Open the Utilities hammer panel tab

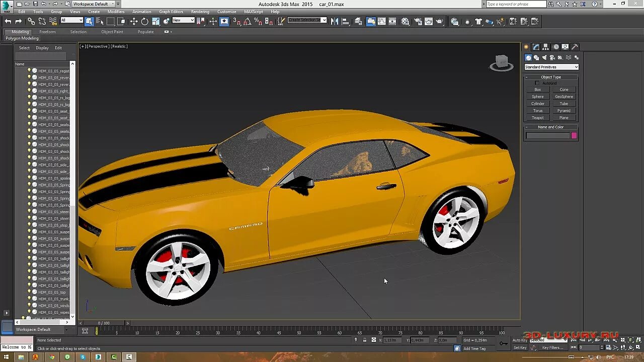(575, 47)
